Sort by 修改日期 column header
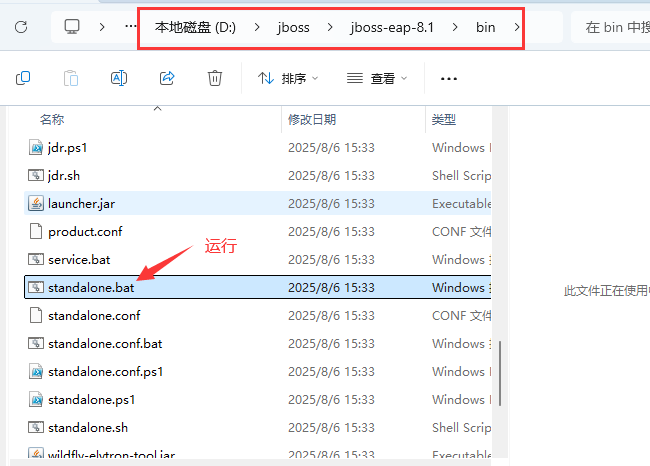Viewport: 650px width, 466px height. pos(312,120)
